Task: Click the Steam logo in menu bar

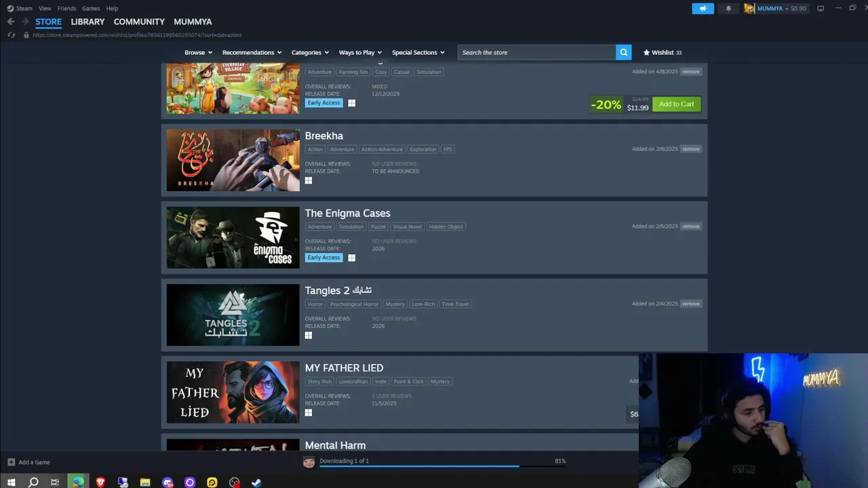Action: click(10, 8)
